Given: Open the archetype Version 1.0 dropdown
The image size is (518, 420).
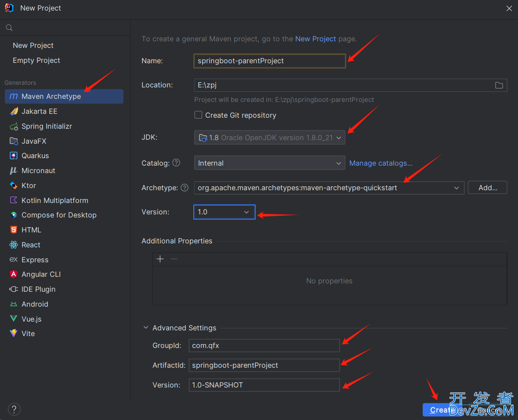Looking at the screenshot, I should [x=224, y=212].
